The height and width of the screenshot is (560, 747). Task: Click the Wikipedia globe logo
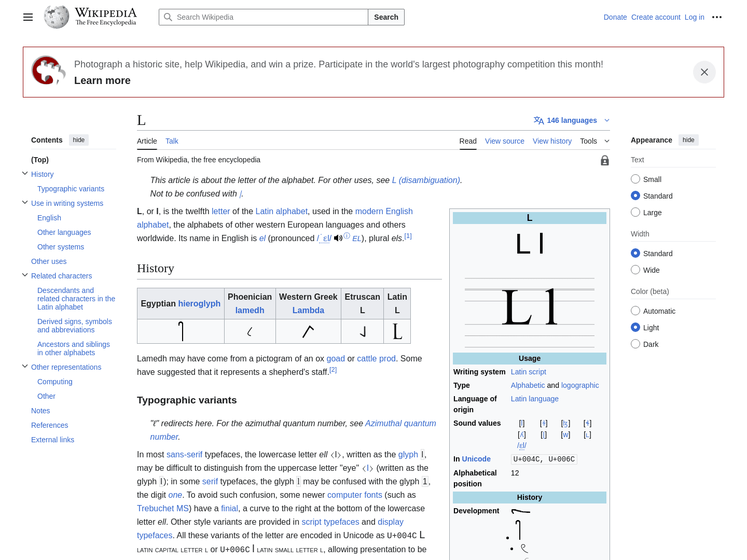pyautogui.click(x=57, y=17)
